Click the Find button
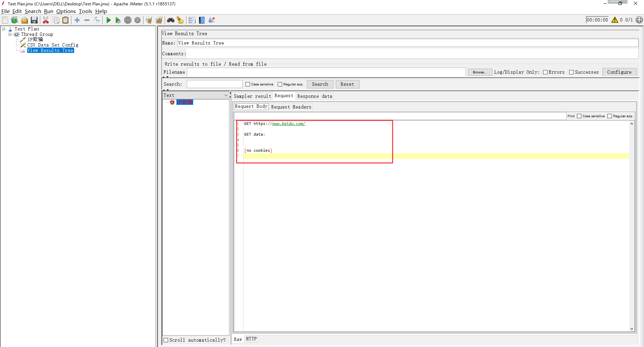Viewport: 644px width, 347px height. (x=571, y=116)
